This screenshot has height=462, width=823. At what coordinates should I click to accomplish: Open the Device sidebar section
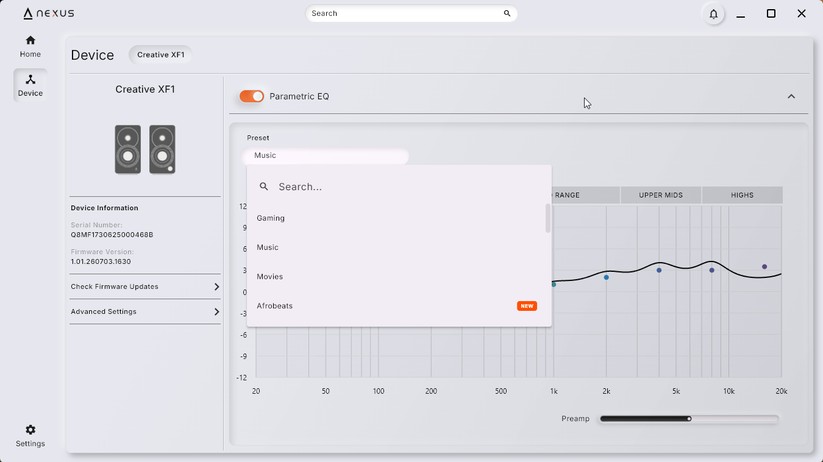(x=30, y=85)
